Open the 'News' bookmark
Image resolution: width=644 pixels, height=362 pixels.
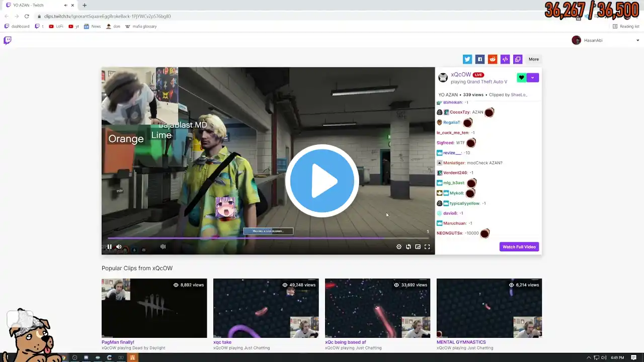coord(93,27)
